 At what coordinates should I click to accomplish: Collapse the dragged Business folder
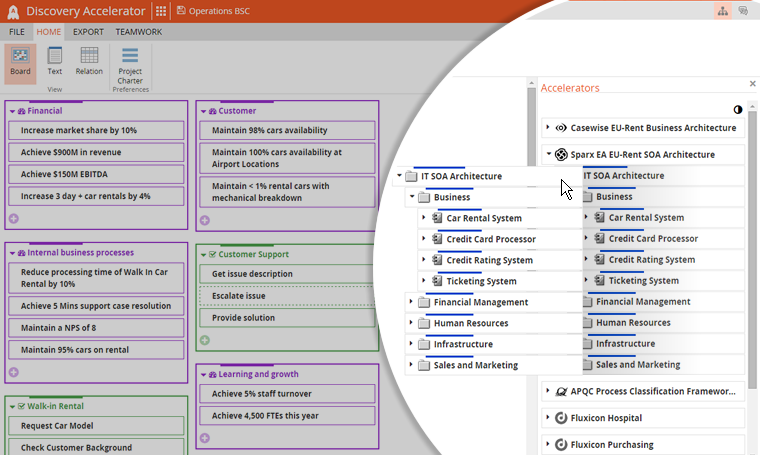tap(412, 196)
